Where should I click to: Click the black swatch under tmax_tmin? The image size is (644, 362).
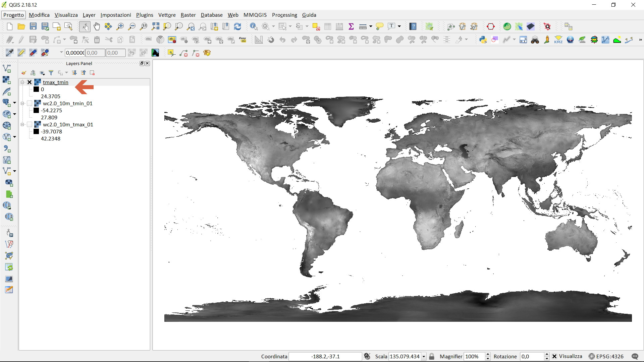(x=36, y=89)
